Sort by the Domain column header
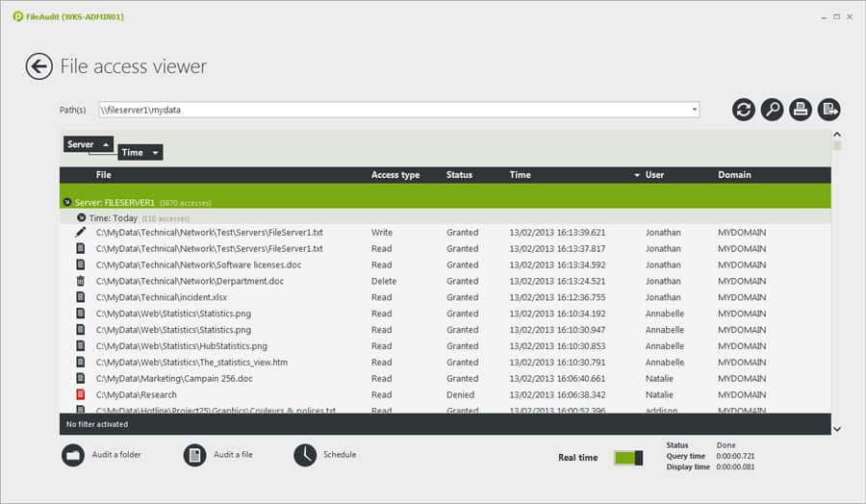866x504 pixels. (734, 175)
